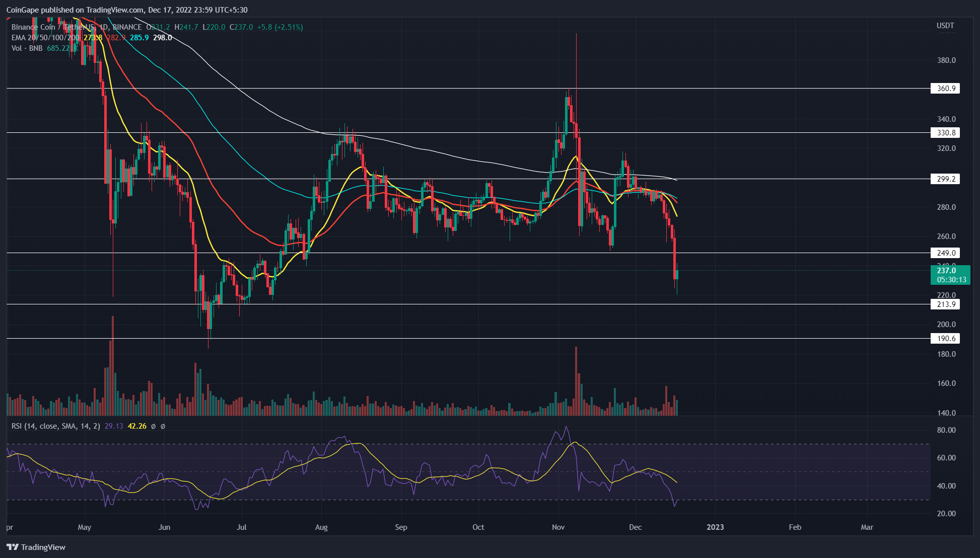This screenshot has width=980, height=558.
Task: Click the EMA 200 value 298.0
Action: pyautogui.click(x=162, y=38)
